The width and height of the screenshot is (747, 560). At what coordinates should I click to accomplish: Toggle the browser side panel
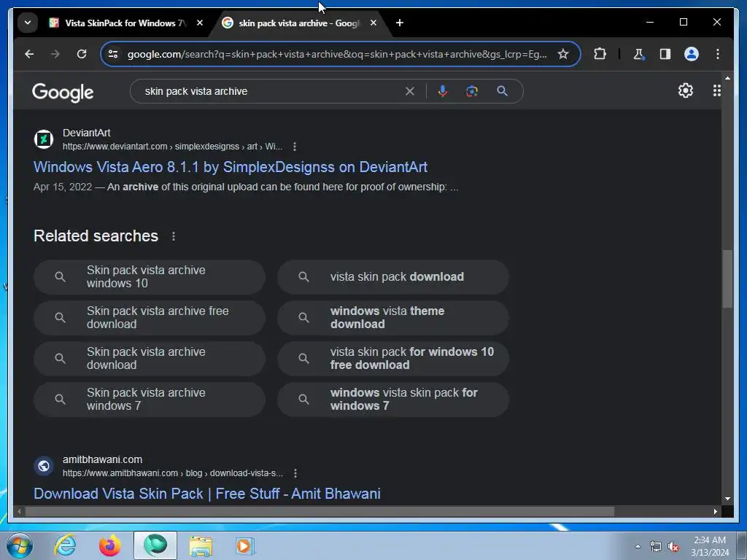coord(665,54)
